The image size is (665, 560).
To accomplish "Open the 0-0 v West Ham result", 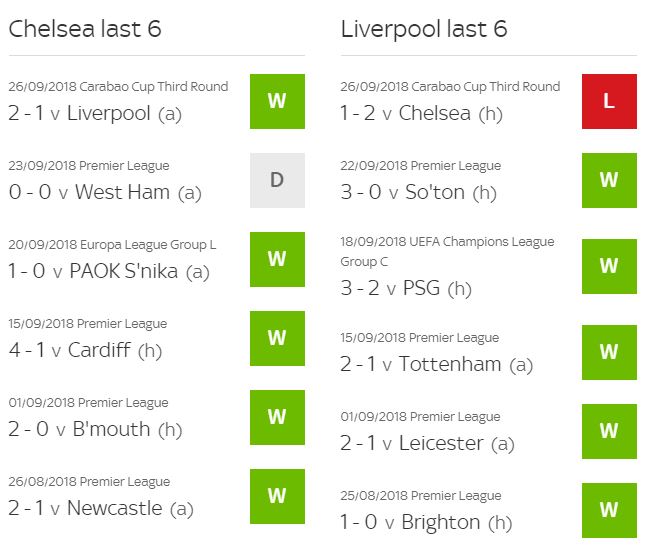I will (x=105, y=192).
